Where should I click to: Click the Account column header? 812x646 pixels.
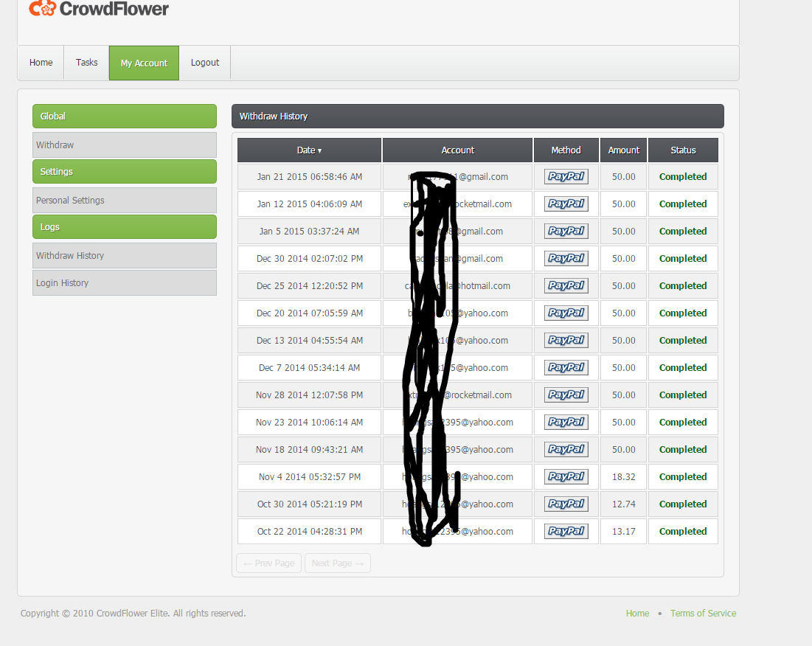pos(458,150)
